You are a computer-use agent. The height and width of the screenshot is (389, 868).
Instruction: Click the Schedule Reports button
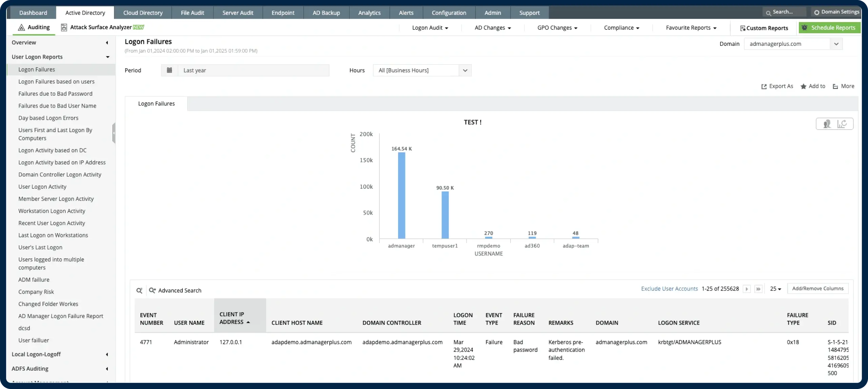click(829, 28)
